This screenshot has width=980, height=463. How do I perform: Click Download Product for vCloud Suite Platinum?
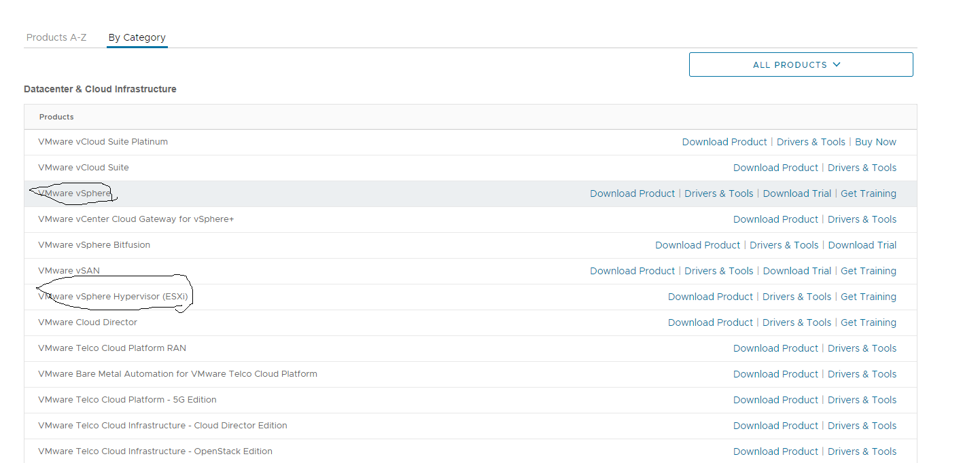point(724,142)
